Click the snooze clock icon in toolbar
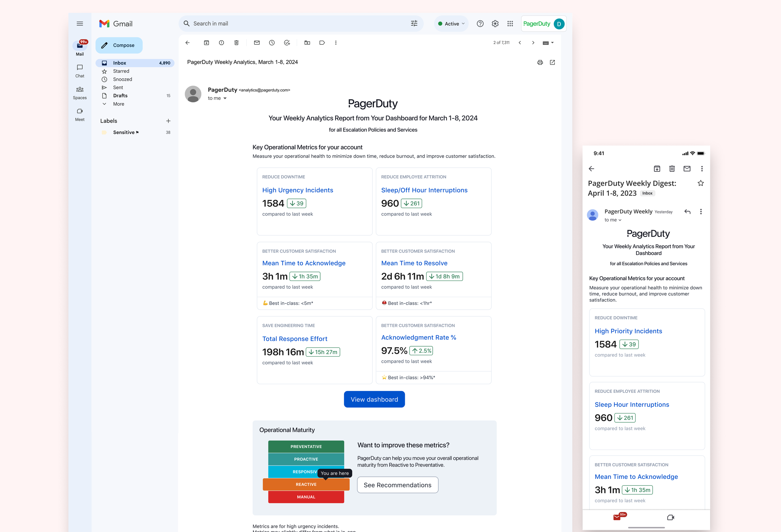781x532 pixels. point(271,43)
